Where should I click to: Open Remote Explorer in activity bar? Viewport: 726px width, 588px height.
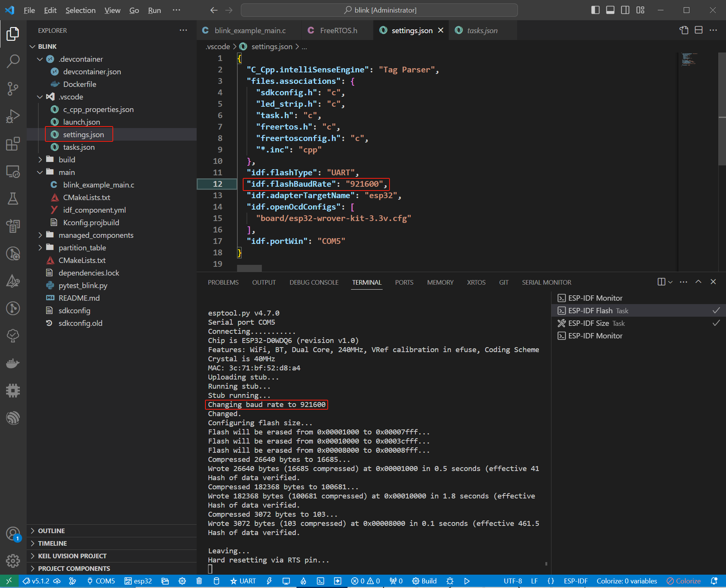point(13,171)
